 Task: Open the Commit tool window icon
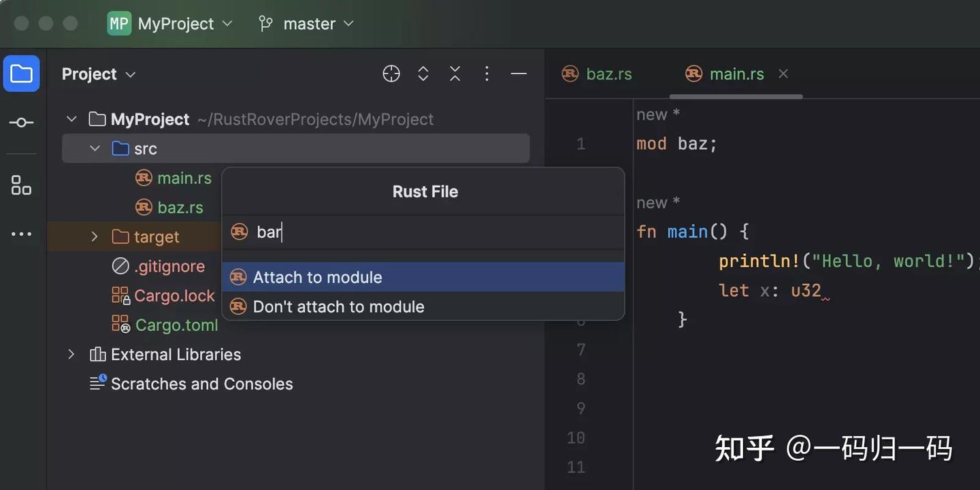21,122
